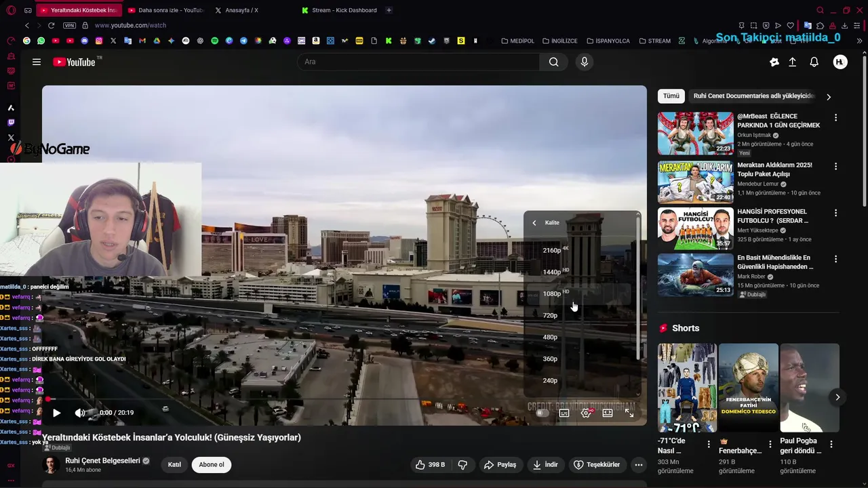The image size is (868, 488).
Task: Show next Shorts with arrow
Action: 837,397
